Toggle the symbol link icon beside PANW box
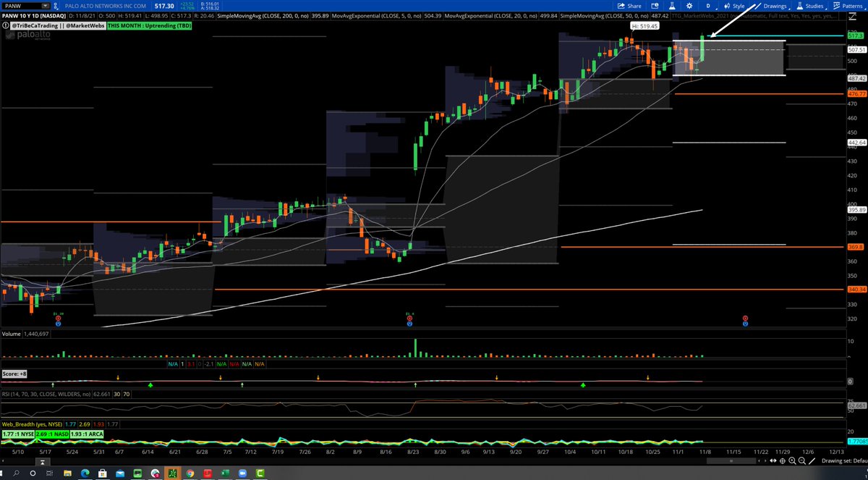This screenshot has width=868, height=480. pyautogui.click(x=56, y=6)
